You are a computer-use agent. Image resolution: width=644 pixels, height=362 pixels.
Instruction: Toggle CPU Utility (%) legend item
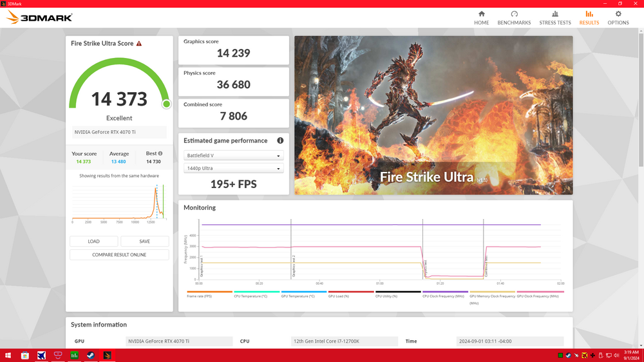pyautogui.click(x=398, y=294)
